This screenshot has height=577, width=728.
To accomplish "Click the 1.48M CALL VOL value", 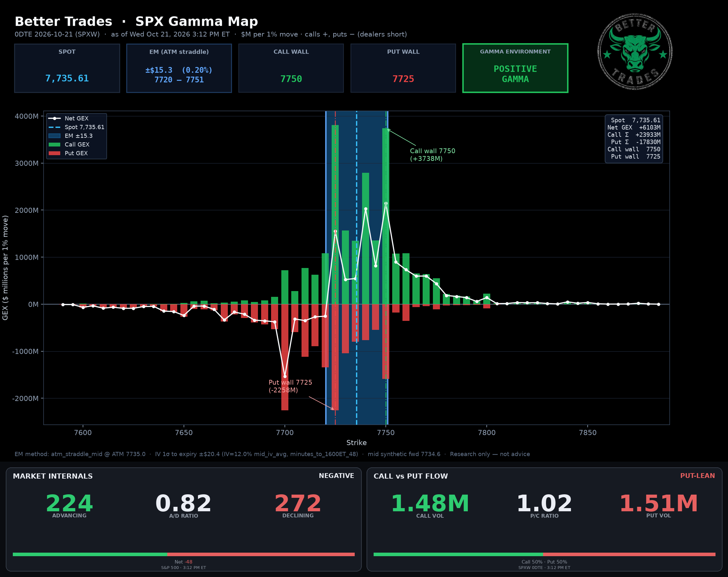I will point(430,503).
